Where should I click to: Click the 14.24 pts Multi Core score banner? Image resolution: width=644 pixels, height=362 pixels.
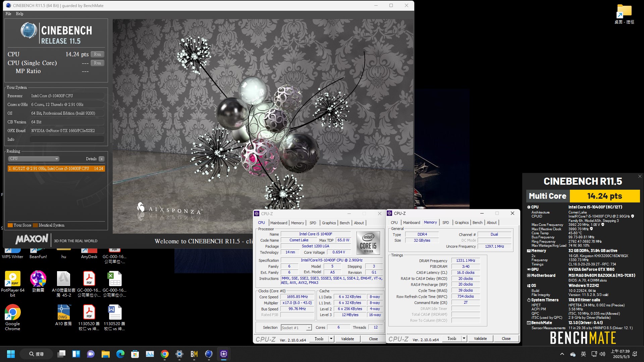(x=605, y=196)
